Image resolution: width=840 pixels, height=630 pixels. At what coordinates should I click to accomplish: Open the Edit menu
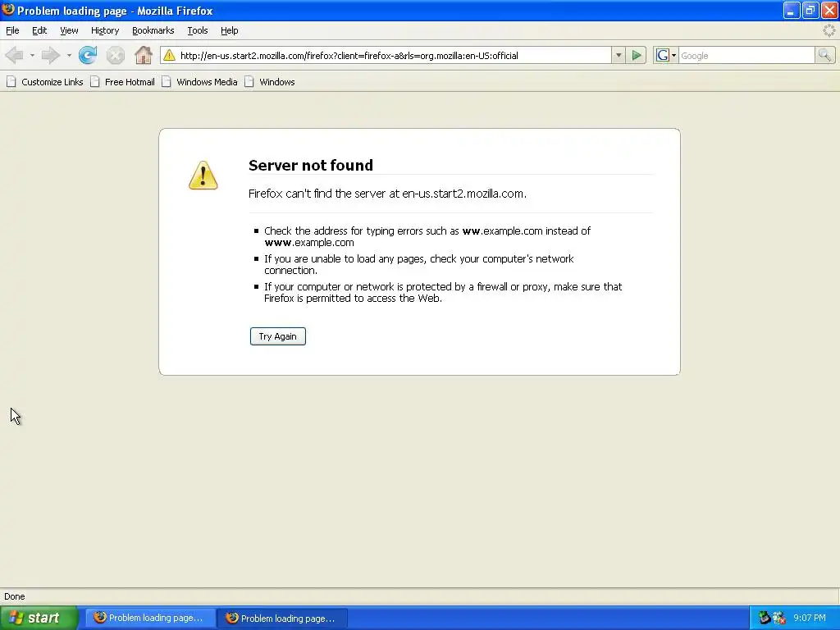coord(39,30)
